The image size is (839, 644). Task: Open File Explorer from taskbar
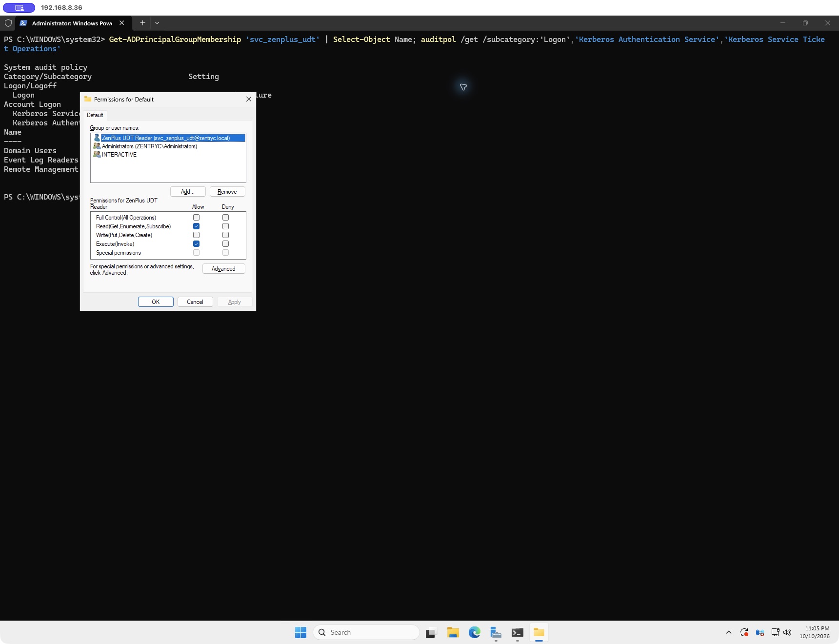pos(453,632)
